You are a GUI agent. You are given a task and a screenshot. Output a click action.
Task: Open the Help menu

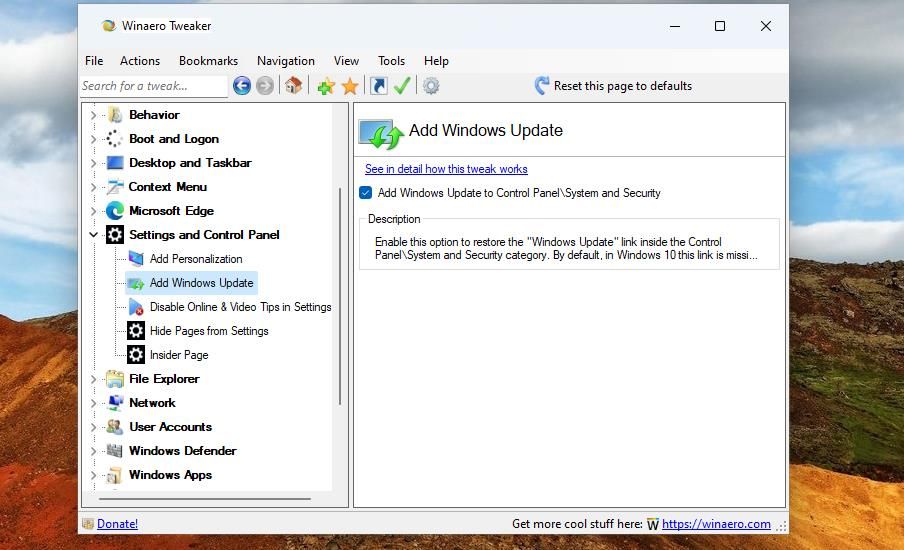click(436, 61)
